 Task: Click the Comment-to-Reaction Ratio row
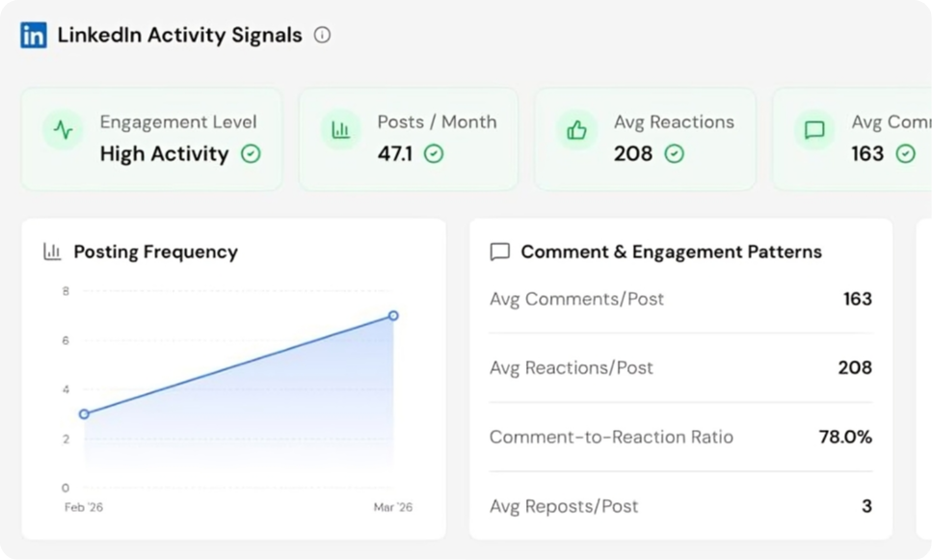click(680, 437)
